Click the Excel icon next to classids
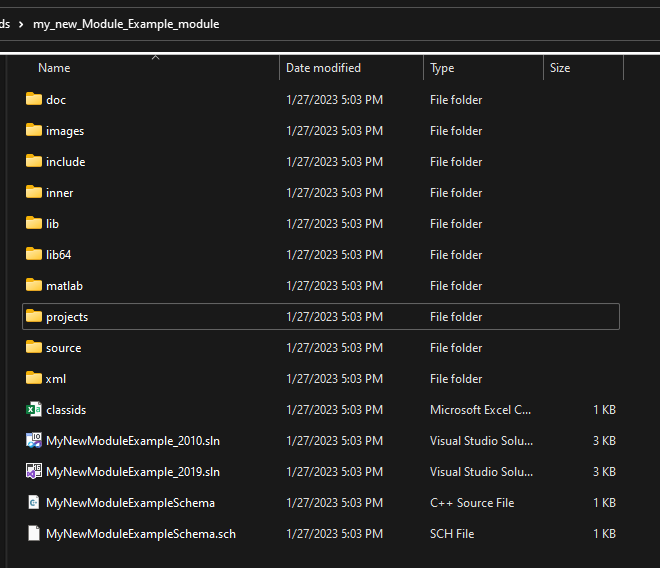Image resolution: width=660 pixels, height=568 pixels. pyautogui.click(x=34, y=410)
